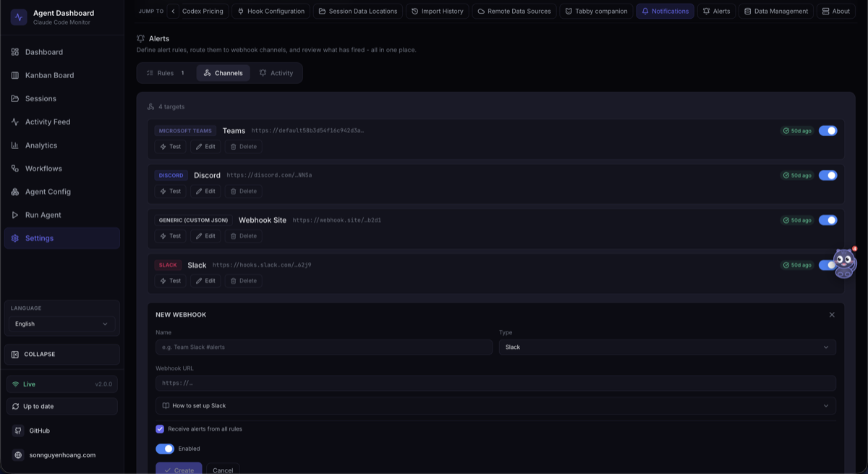
Task: Delete the Webhook Site target
Action: point(243,236)
